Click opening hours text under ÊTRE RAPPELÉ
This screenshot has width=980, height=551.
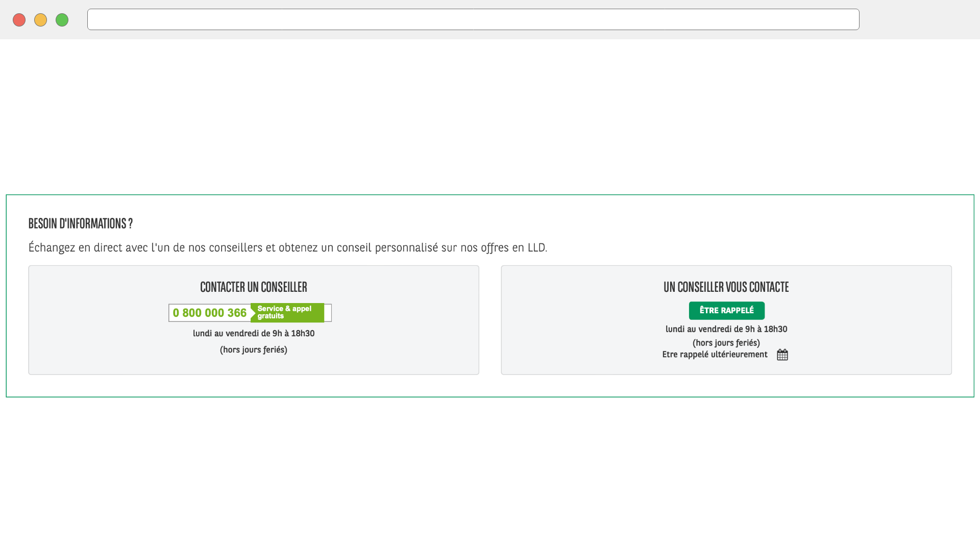(726, 330)
